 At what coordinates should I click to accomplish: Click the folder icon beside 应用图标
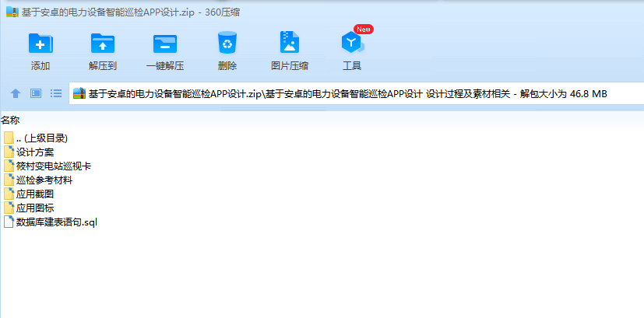click(x=9, y=208)
